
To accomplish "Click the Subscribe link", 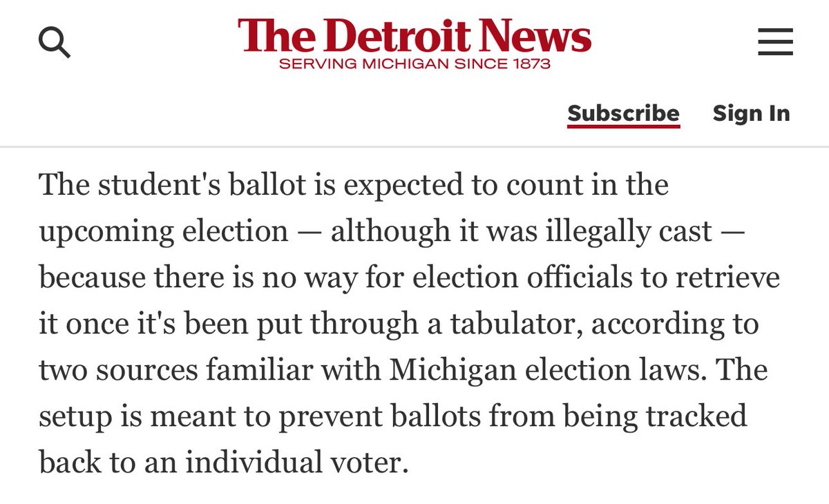I will coord(623,113).
